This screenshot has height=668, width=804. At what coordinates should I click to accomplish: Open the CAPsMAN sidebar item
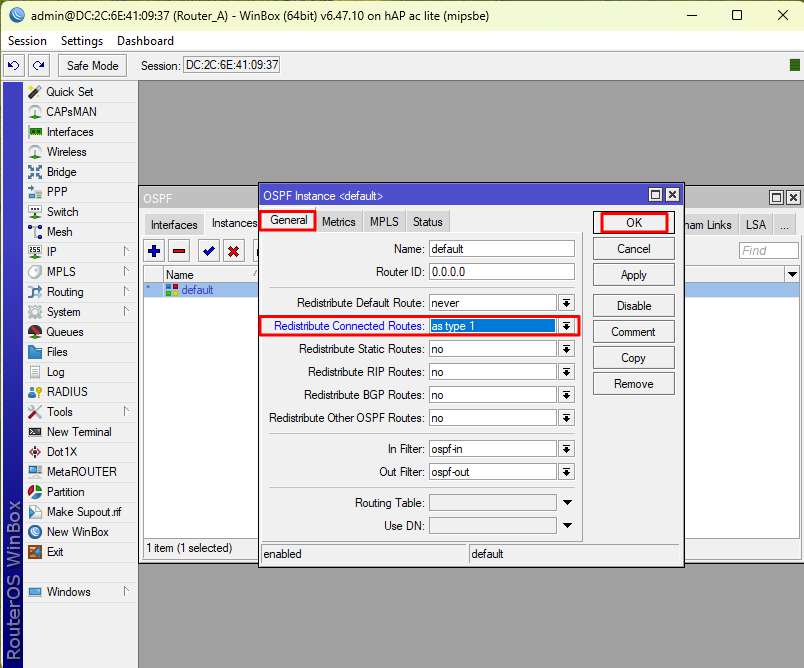tap(71, 112)
